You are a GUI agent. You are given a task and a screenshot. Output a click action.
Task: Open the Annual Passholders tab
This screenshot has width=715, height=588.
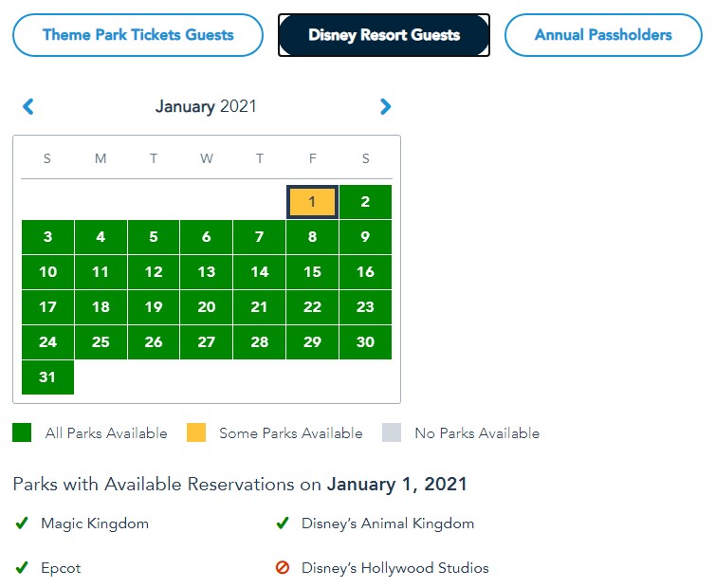(x=603, y=35)
